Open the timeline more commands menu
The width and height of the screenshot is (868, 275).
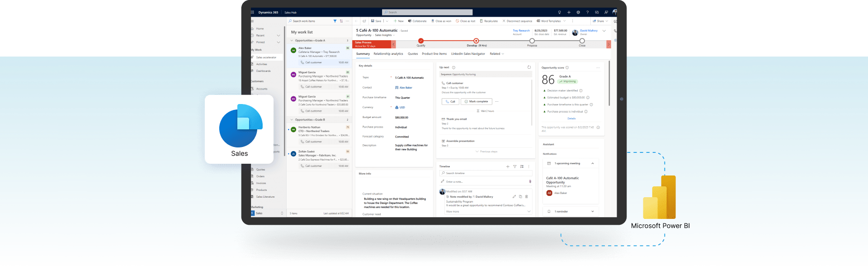coord(528,166)
